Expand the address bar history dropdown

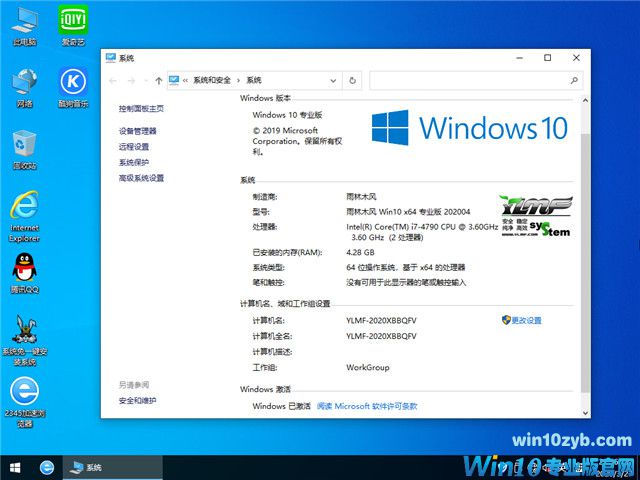click(x=333, y=80)
